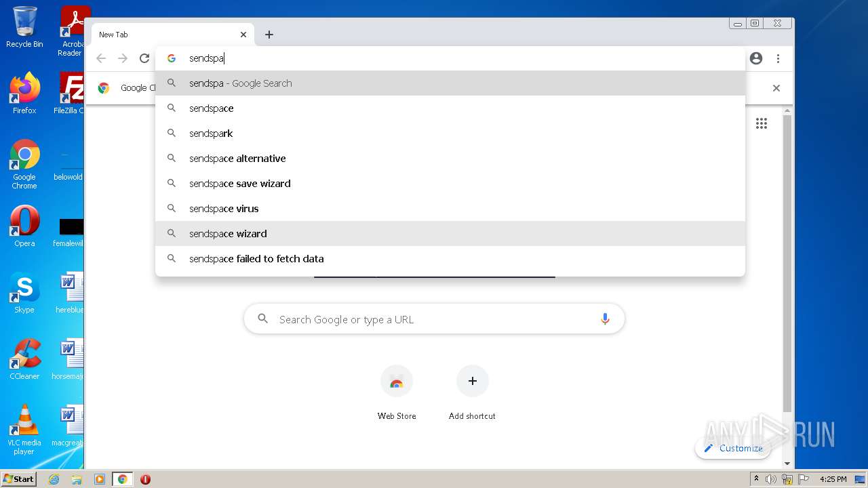Image resolution: width=868 pixels, height=488 pixels.
Task: Choose the 'sendspace' suggestion
Action: point(450,108)
